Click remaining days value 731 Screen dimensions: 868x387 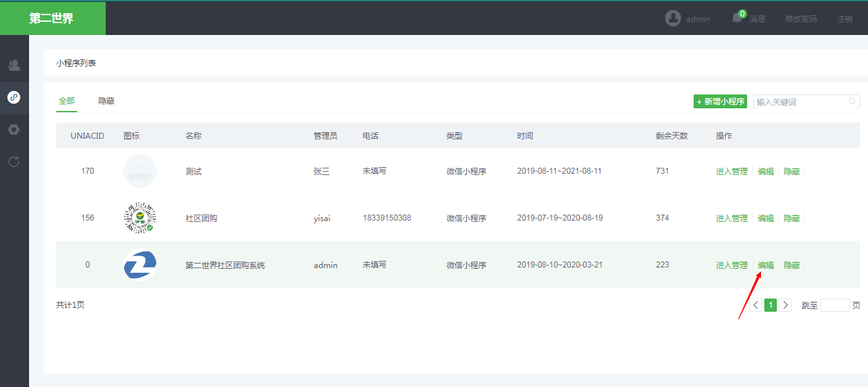tap(663, 171)
